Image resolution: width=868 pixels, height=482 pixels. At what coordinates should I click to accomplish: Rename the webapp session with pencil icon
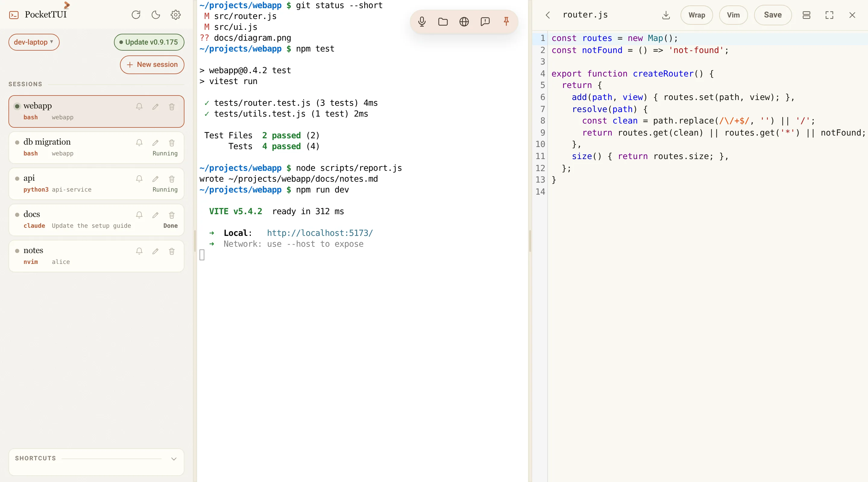pyautogui.click(x=155, y=106)
